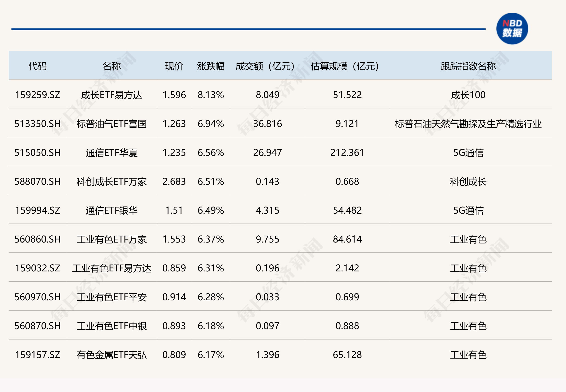The width and height of the screenshot is (566, 392).
Task: Click code cell 159032.SZ
Action: (38, 268)
